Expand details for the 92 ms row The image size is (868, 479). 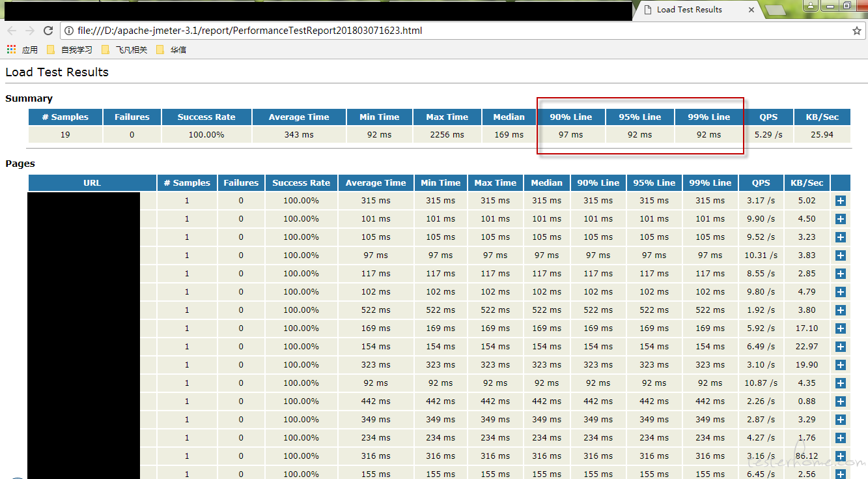(840, 383)
